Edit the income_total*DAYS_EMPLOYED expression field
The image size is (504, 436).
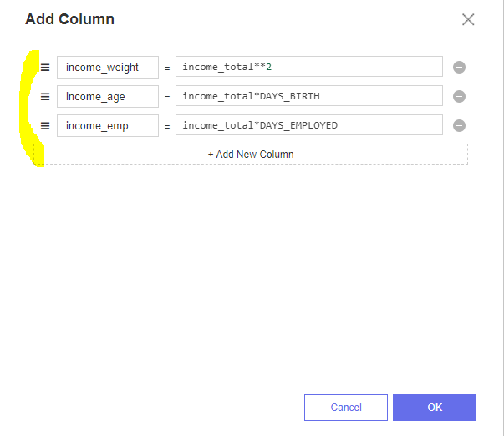coord(309,125)
